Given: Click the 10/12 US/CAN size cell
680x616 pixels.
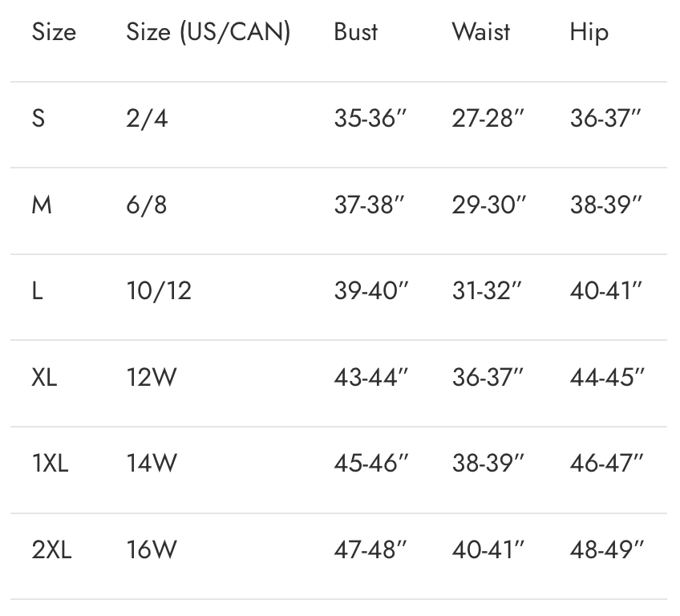Looking at the screenshot, I should coord(159,291).
